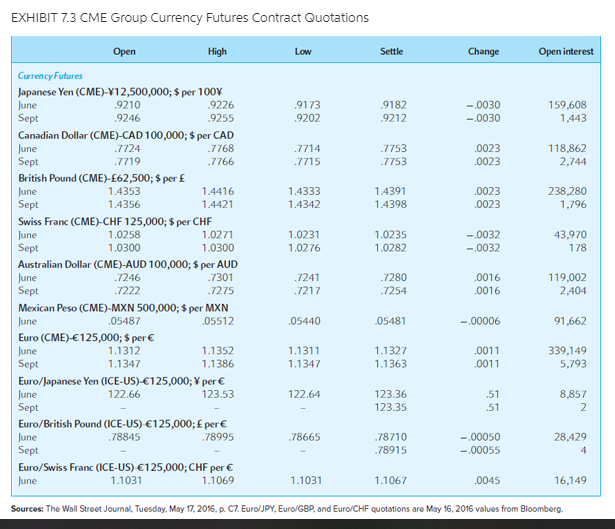
Task: Click Swiss Franc June open value 1.0258
Action: pos(124,235)
